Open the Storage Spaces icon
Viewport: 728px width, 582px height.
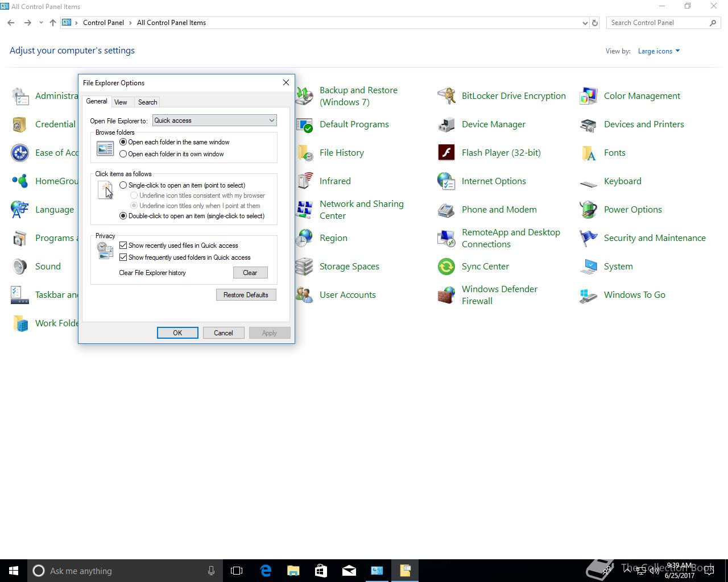pyautogui.click(x=305, y=267)
